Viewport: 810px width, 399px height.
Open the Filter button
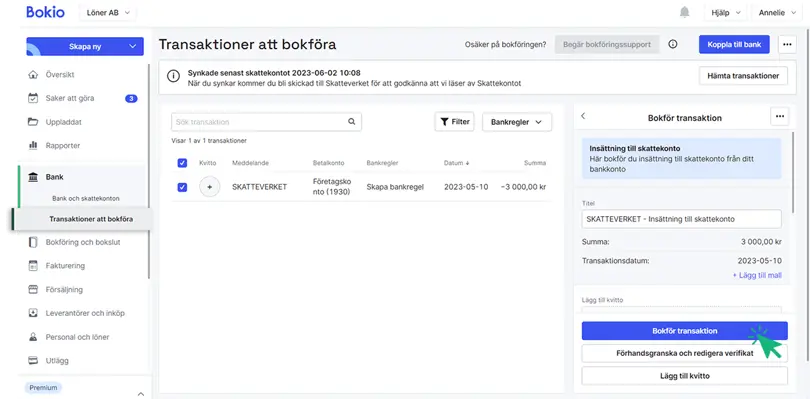click(455, 122)
